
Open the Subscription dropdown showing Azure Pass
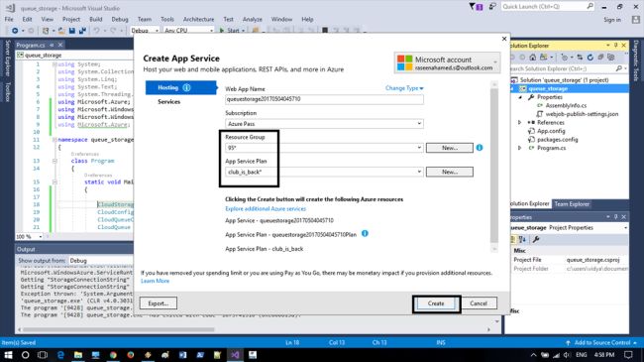324,123
